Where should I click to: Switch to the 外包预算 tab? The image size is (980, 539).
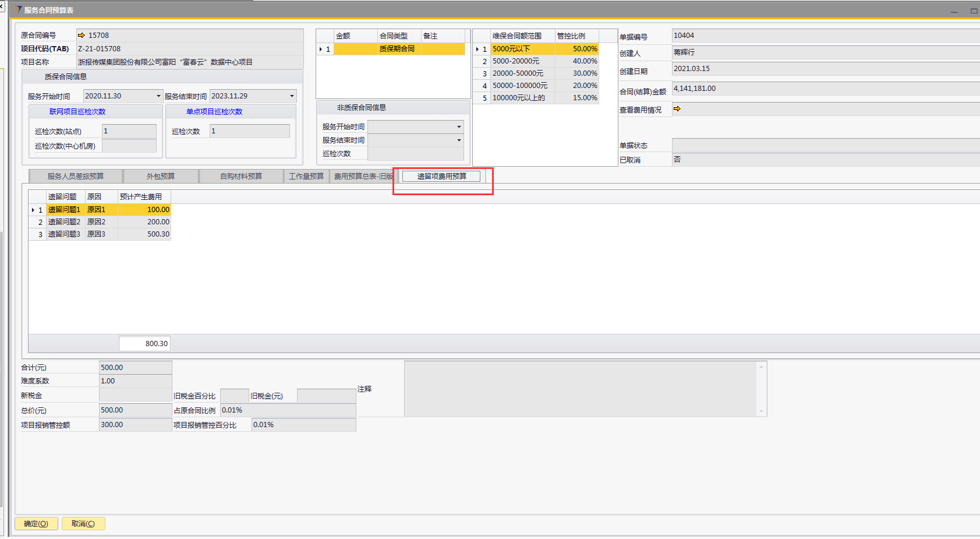pos(161,177)
